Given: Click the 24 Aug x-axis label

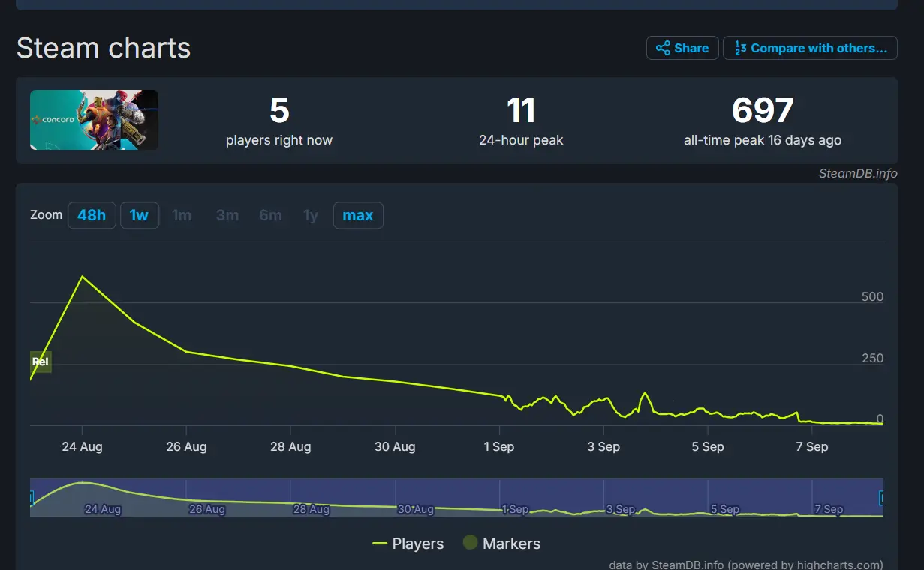Looking at the screenshot, I should [x=82, y=446].
